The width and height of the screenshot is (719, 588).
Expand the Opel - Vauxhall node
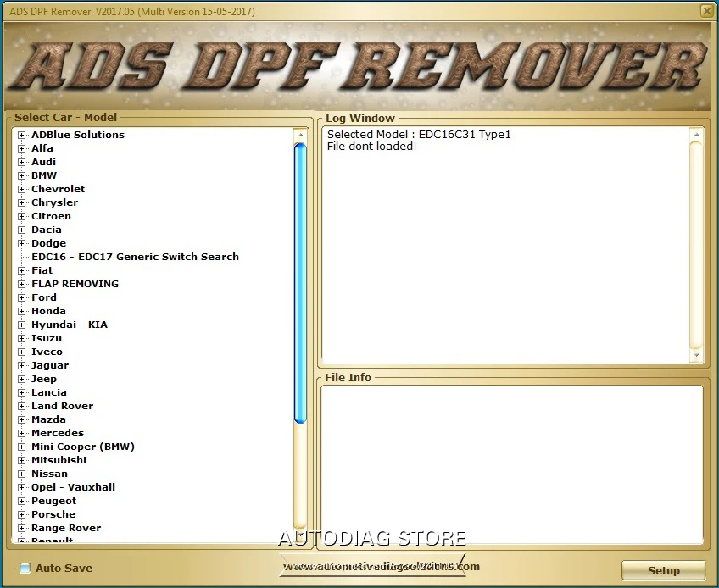coord(21,488)
